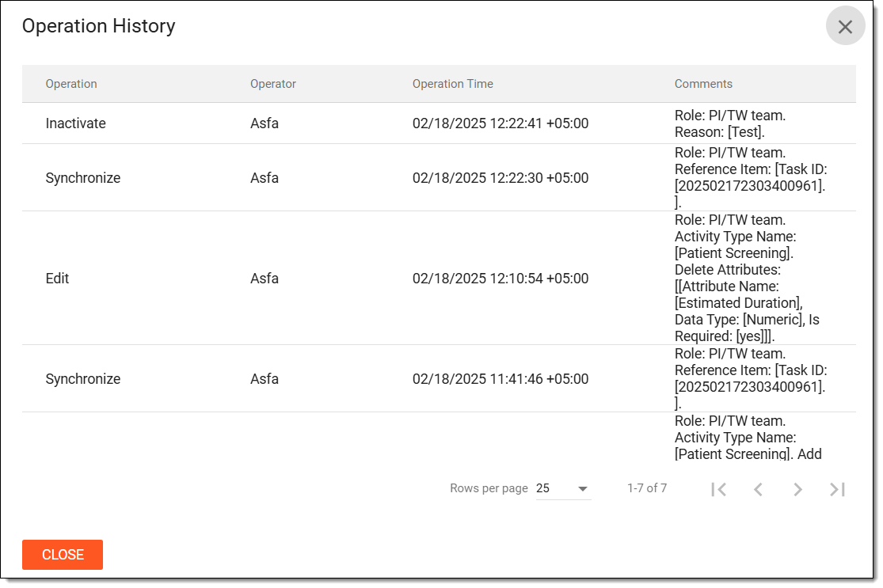Go to next page arrow
The width and height of the screenshot is (883, 588).
coord(797,489)
